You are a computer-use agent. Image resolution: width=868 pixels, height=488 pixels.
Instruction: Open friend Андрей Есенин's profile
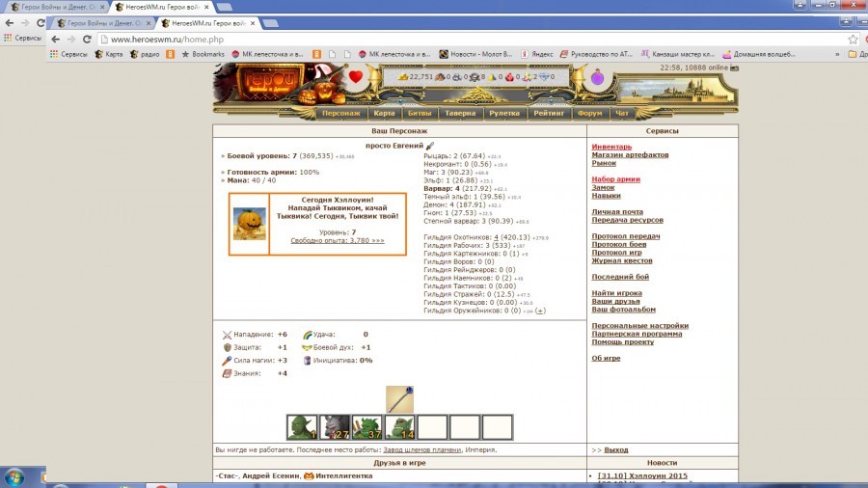tap(271, 475)
